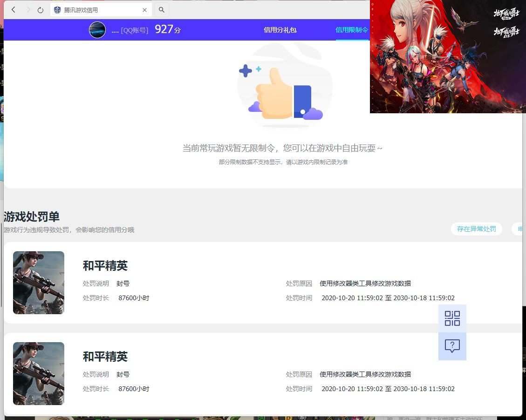Open the 地下城与勇士 game advertisement image

(x=448, y=56)
